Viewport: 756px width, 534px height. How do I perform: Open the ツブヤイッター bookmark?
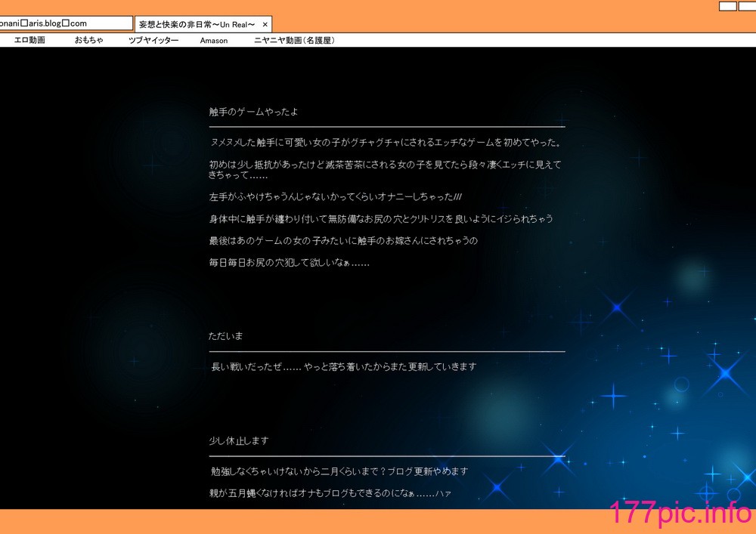(x=153, y=41)
